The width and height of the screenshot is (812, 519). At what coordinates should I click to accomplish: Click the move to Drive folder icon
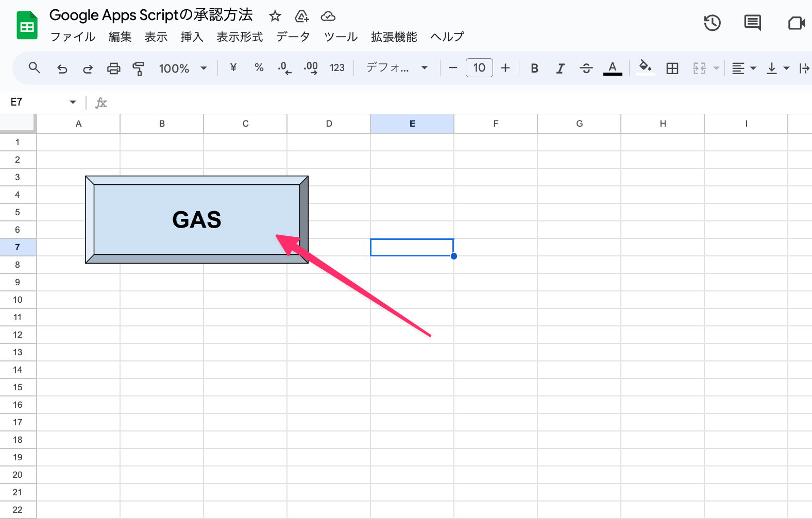(x=301, y=16)
